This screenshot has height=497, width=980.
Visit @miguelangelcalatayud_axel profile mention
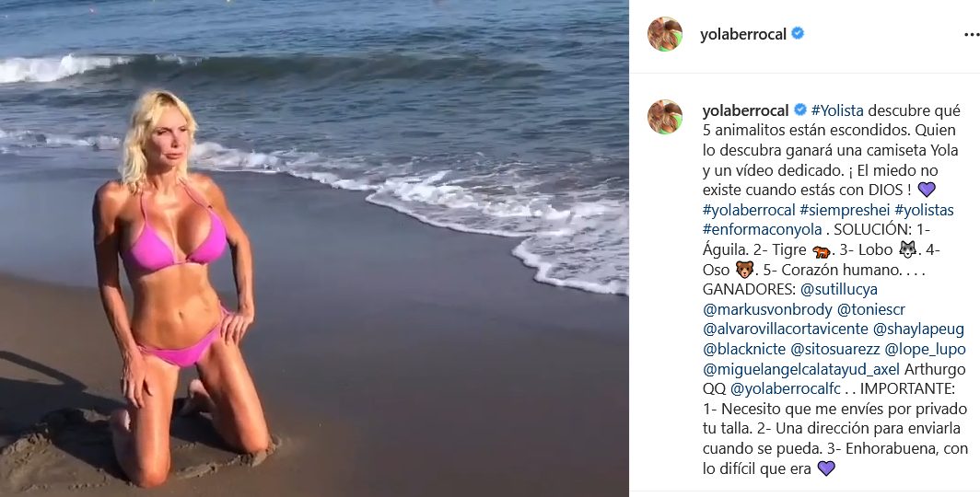[801, 369]
